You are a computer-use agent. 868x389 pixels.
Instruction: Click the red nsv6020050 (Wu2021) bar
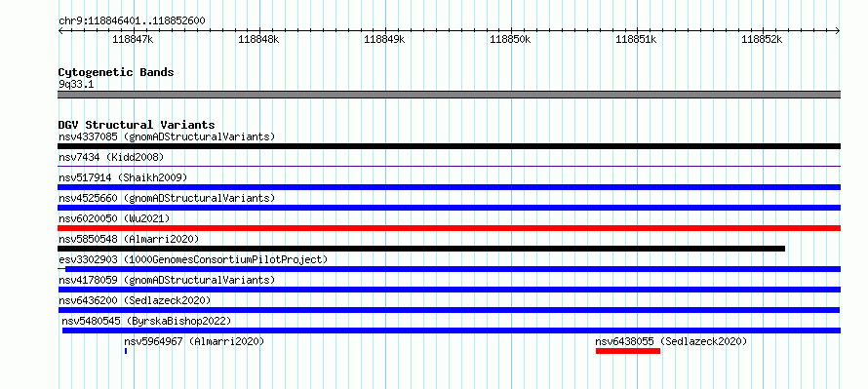click(x=449, y=228)
